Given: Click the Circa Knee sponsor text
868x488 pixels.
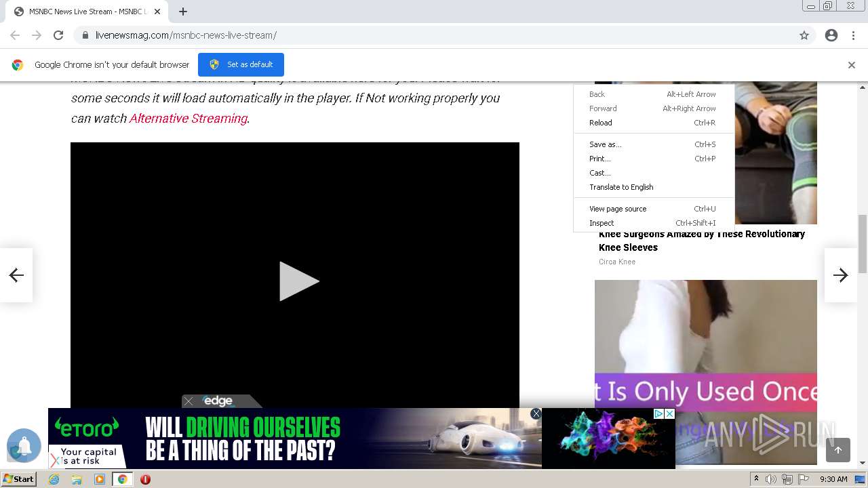Looking at the screenshot, I should point(617,262).
